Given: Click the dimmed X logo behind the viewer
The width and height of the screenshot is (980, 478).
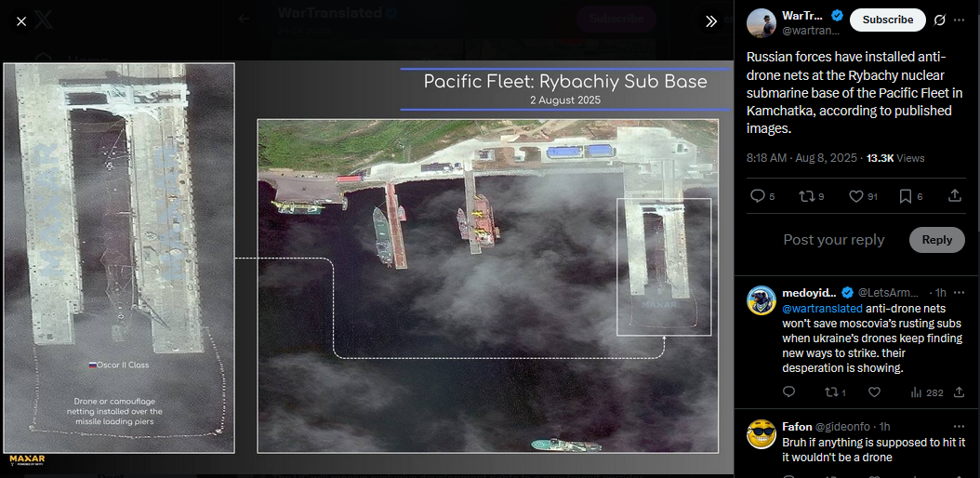Looking at the screenshot, I should tap(44, 21).
